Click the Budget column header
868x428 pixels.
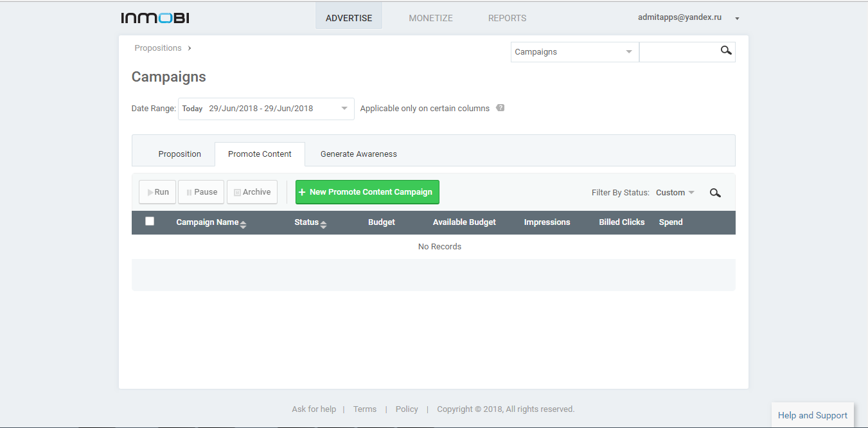tap(382, 222)
